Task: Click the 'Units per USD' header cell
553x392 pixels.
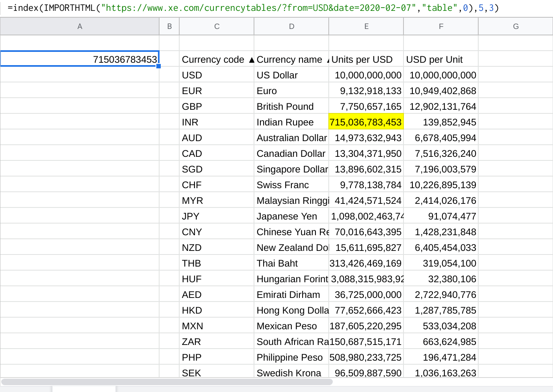Action: point(366,59)
